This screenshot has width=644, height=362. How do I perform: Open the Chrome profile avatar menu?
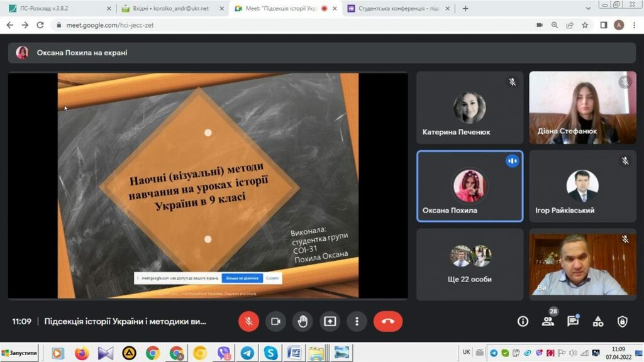click(x=619, y=25)
